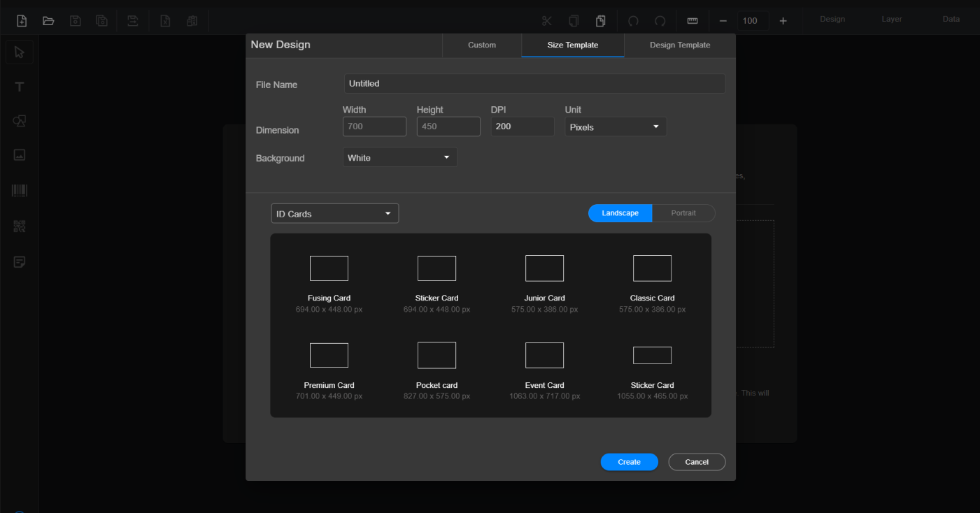Open the ID Cards category dropdown
This screenshot has height=513, width=980.
[x=334, y=214]
